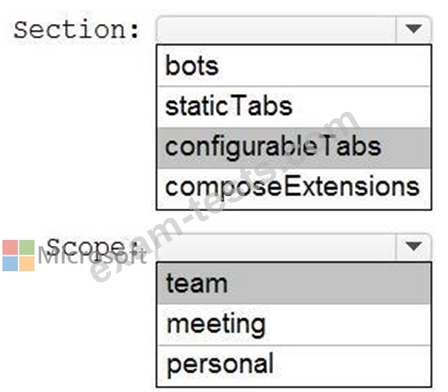This screenshot has height=392, width=448.
Task: Click the red square of Microsoft logo
Action: tap(10, 247)
